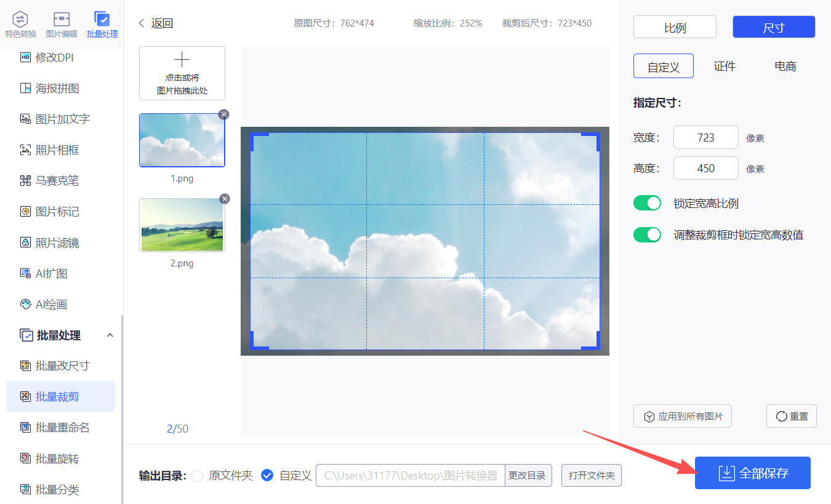Click the 照片相框 icon
This screenshot has width=831, height=504.
pos(25,150)
